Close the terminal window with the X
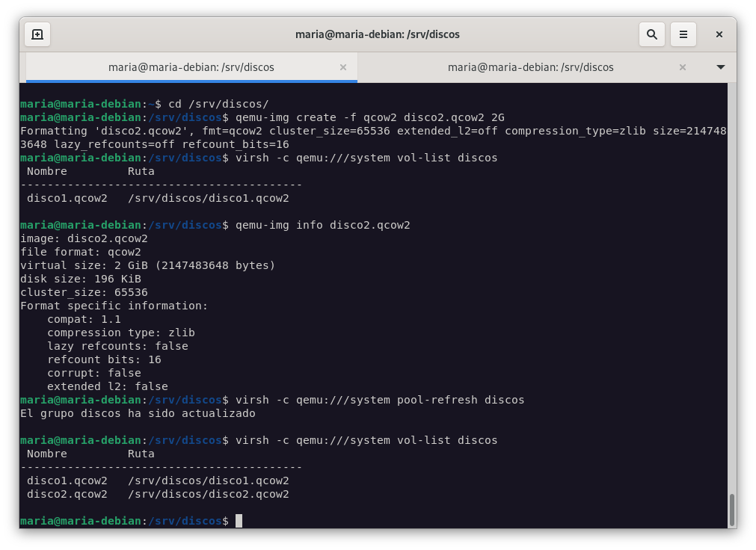 [719, 34]
